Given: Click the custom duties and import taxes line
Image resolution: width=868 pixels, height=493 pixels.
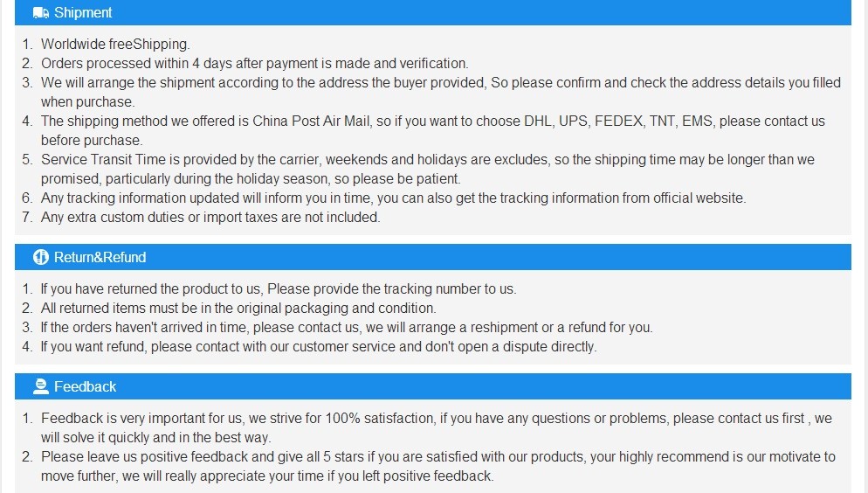Looking at the screenshot, I should pos(210,217).
